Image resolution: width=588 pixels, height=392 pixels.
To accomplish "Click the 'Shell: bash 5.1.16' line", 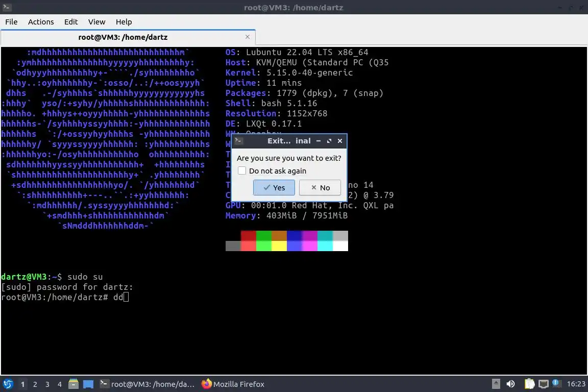I will 271,103.
